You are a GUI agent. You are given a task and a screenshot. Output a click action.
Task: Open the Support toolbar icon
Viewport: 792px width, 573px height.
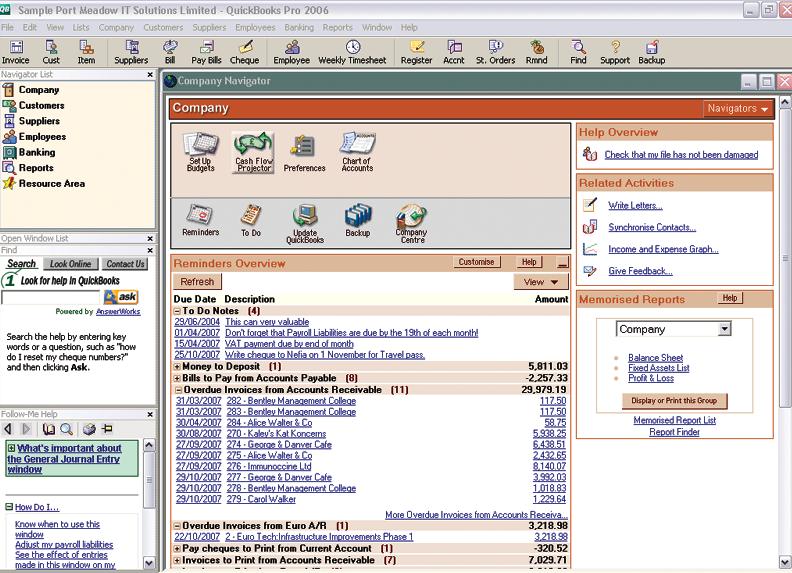[x=615, y=53]
